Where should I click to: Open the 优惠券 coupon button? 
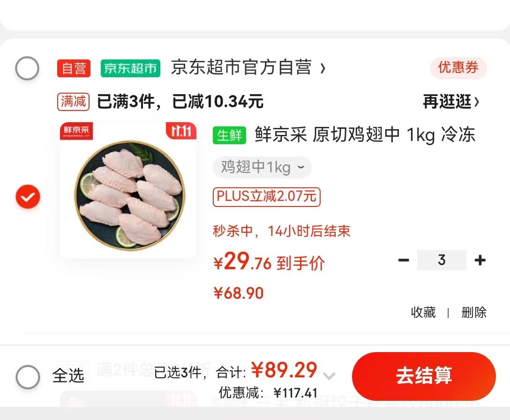pyautogui.click(x=458, y=68)
